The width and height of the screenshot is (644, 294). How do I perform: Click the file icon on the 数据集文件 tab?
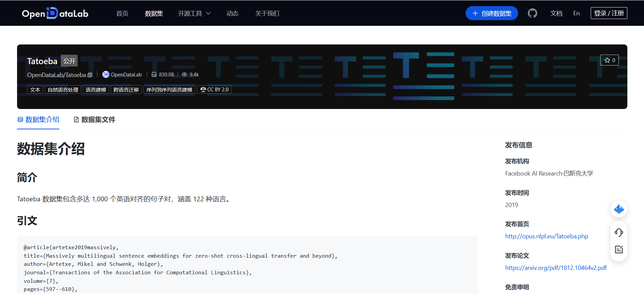pos(76,120)
